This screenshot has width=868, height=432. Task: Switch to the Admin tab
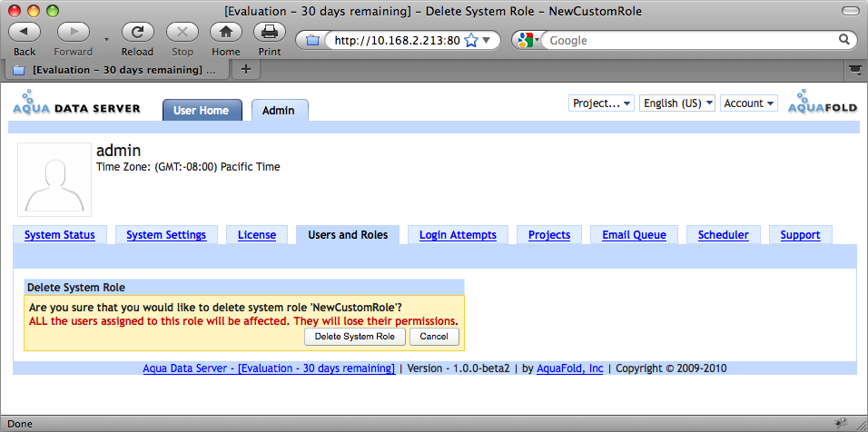click(280, 110)
